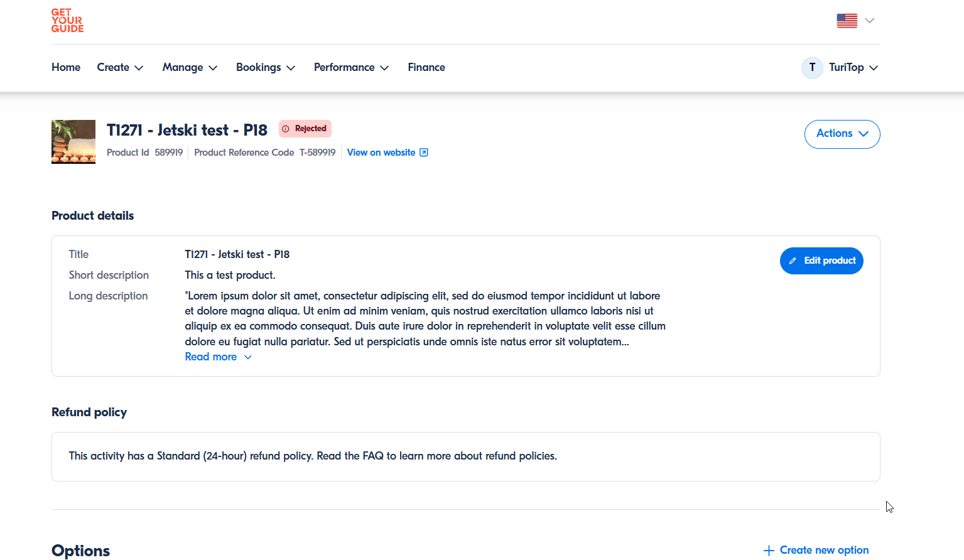Click the plus icon for new option
Image resolution: width=964 pixels, height=560 pixels.
(769, 551)
